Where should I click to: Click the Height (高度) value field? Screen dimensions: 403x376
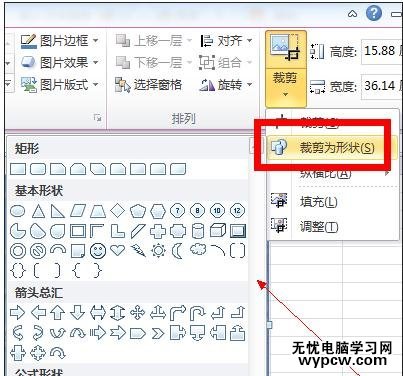[381, 51]
